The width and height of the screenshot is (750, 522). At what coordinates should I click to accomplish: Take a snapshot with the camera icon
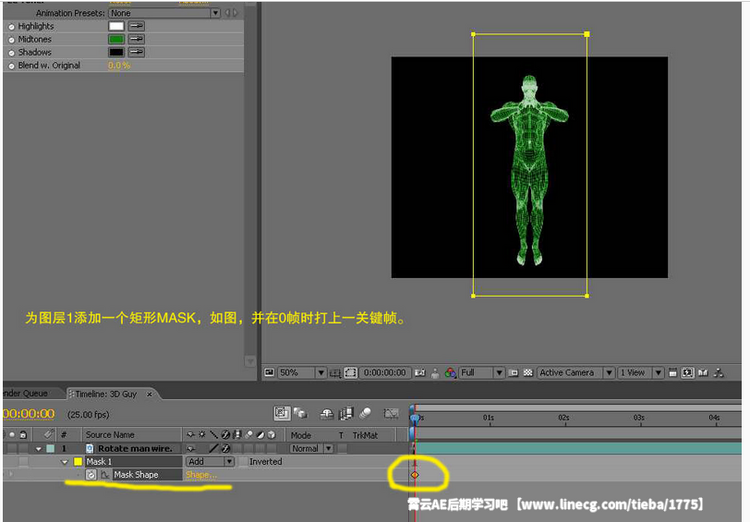tap(420, 372)
